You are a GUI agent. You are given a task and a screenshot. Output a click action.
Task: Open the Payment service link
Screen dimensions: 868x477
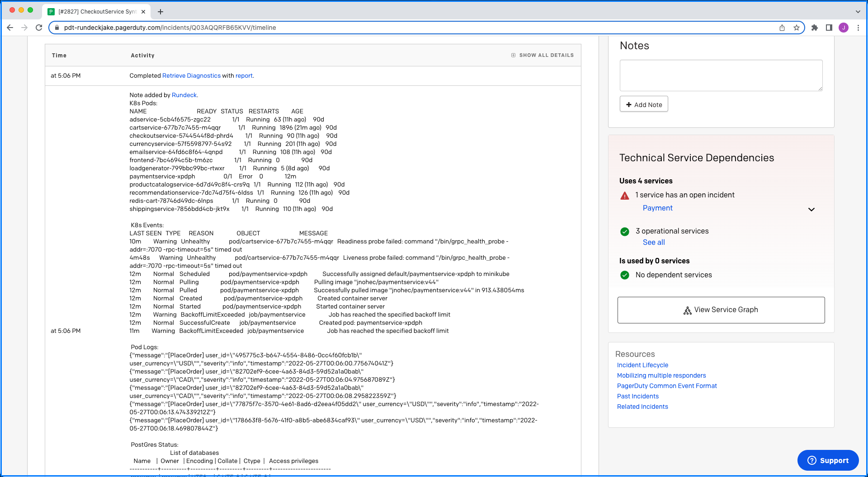(x=657, y=208)
